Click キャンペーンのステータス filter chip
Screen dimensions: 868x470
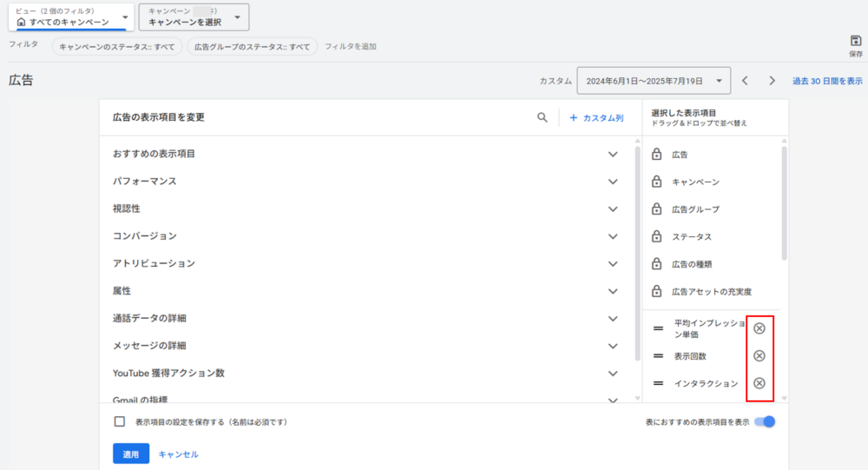[x=117, y=47]
